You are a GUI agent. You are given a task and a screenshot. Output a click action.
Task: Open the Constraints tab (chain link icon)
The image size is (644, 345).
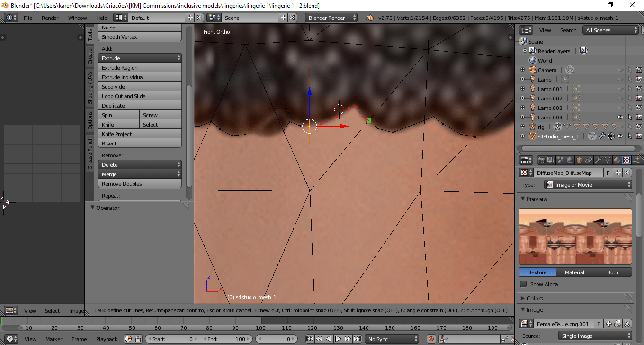[x=589, y=160]
